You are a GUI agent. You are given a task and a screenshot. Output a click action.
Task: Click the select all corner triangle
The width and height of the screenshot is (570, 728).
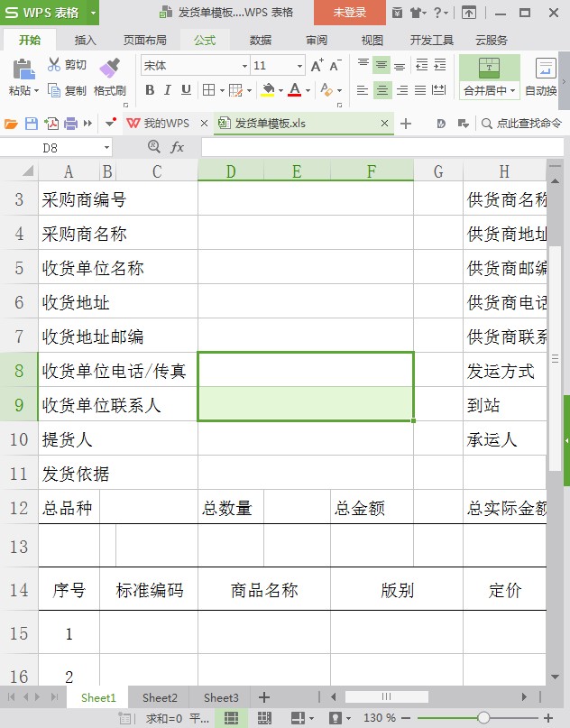pos(28,170)
